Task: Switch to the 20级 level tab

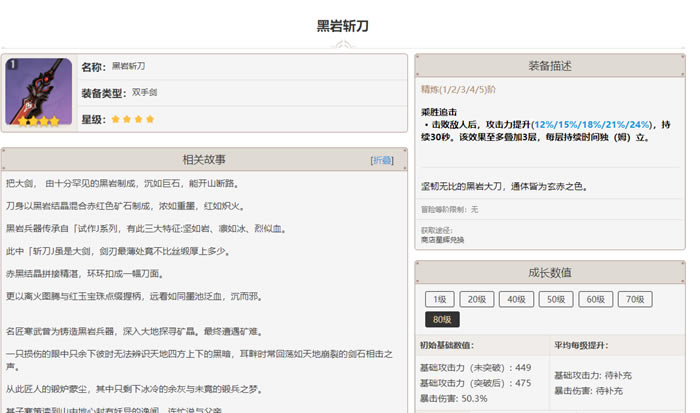Action: pos(478,299)
